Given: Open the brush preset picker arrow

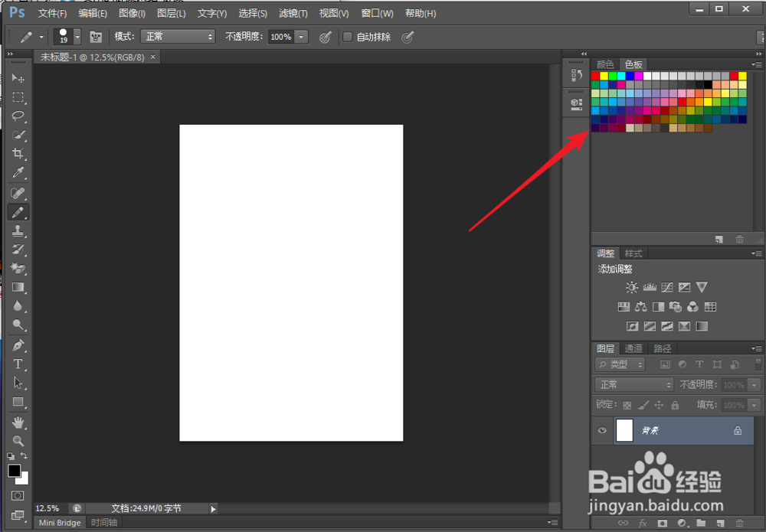Looking at the screenshot, I should (77, 37).
